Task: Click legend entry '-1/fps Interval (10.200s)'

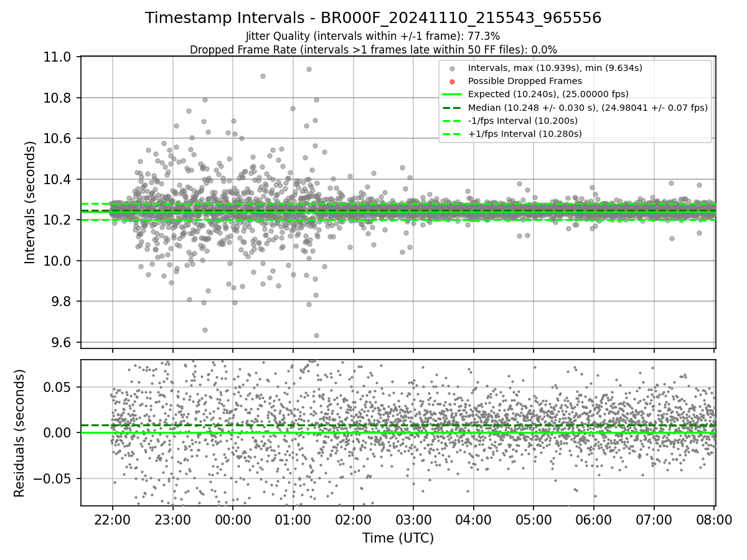Action: 523,121
